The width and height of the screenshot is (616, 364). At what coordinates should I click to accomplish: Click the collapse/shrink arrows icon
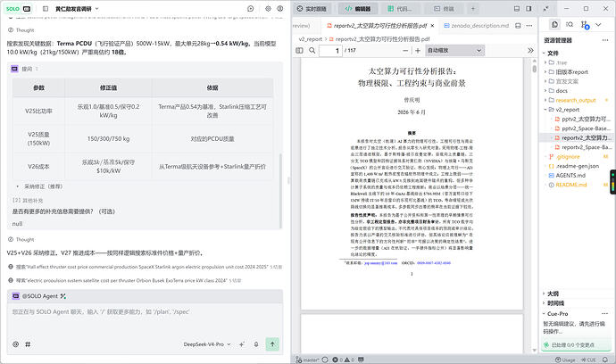click(546, 9)
